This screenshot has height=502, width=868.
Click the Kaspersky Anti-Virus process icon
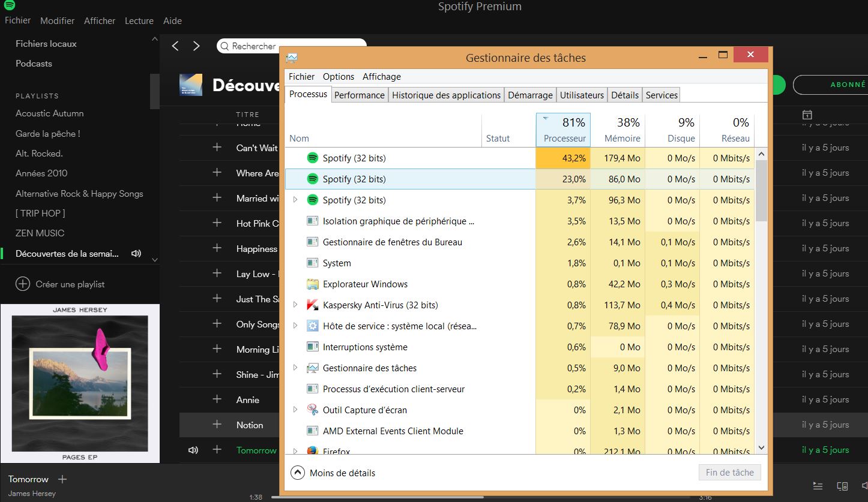(312, 305)
